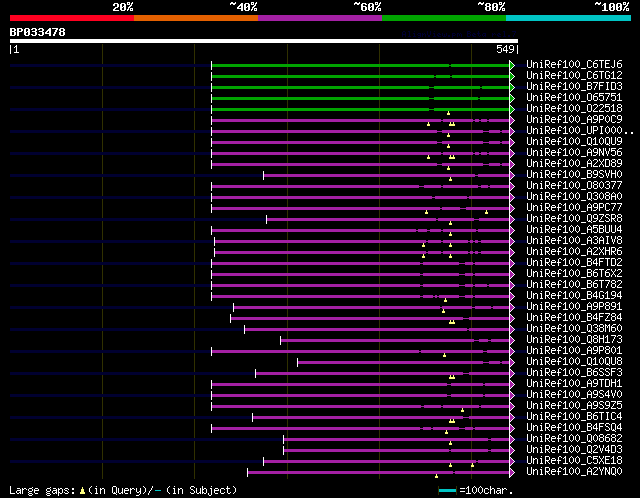Screen dimensions: 640x498
Task: Click the UniRef100_A9TDH1 label
Action: [x=574, y=384]
